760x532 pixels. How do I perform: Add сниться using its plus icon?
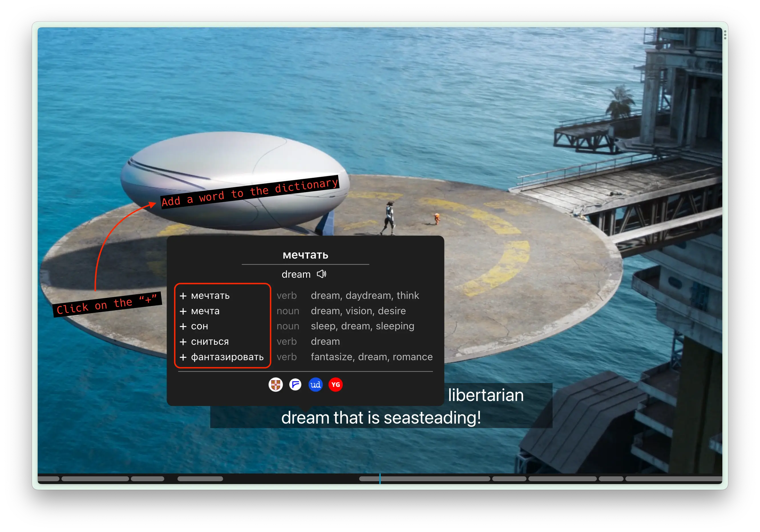coord(183,342)
